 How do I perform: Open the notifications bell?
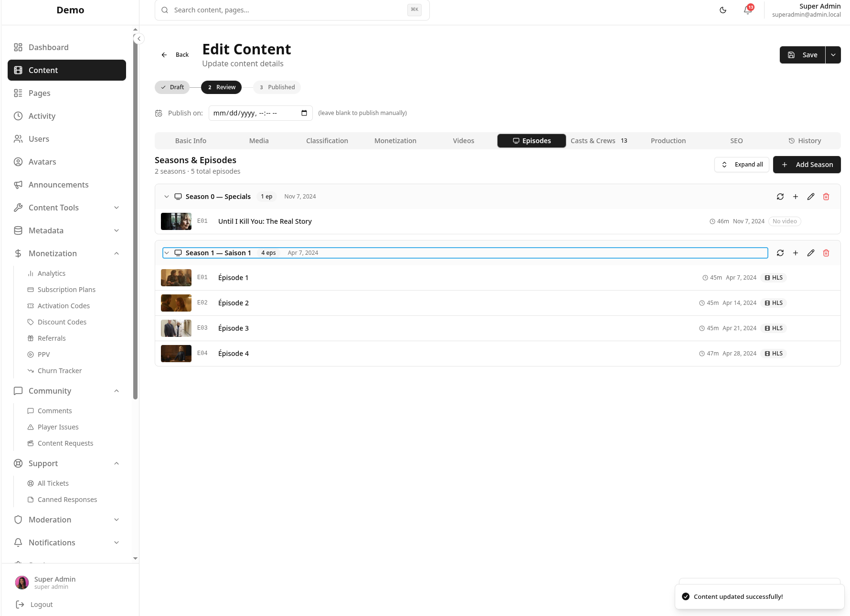coord(747,10)
